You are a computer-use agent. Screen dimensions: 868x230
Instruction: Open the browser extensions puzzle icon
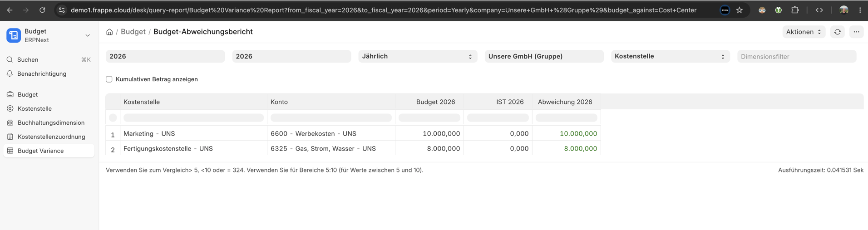(x=795, y=10)
